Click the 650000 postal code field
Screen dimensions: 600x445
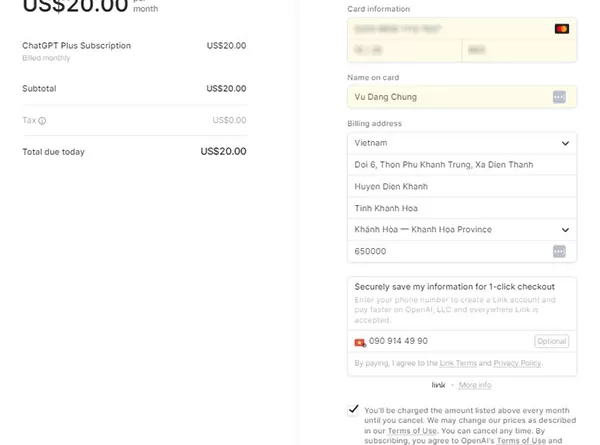coord(462,251)
